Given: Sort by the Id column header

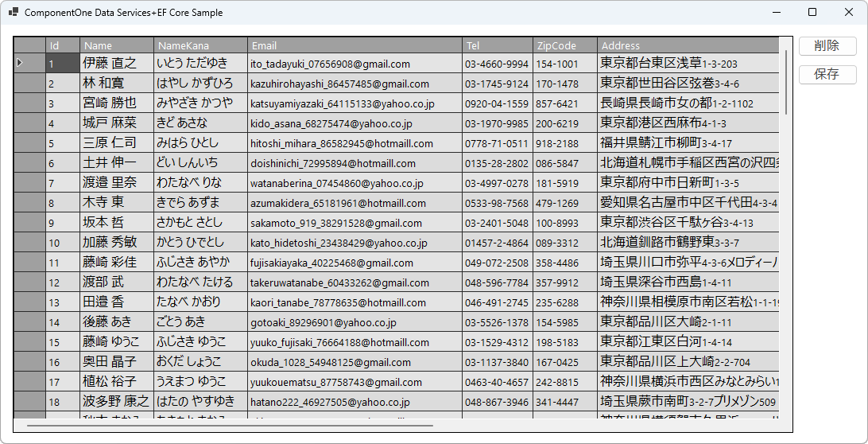Looking at the screenshot, I should click(x=62, y=45).
